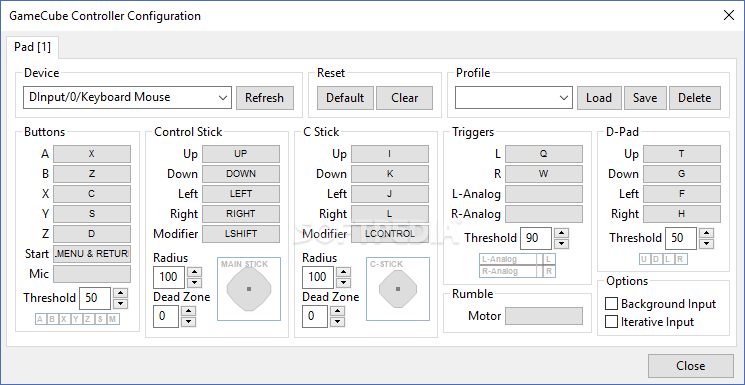This screenshot has height=385, width=745.
Task: Remap C Stick Down binding
Action: pos(390,174)
